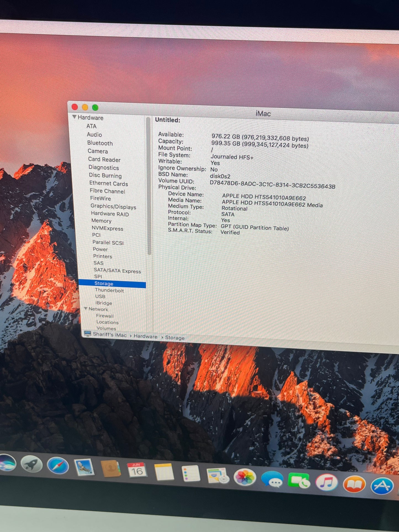399x532 pixels.
Task: Select Thunderbolt entry
Action: tap(109, 290)
